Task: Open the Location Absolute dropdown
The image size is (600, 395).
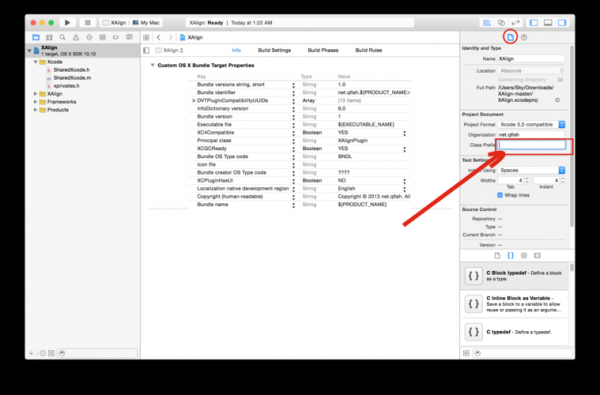Action: pos(532,70)
